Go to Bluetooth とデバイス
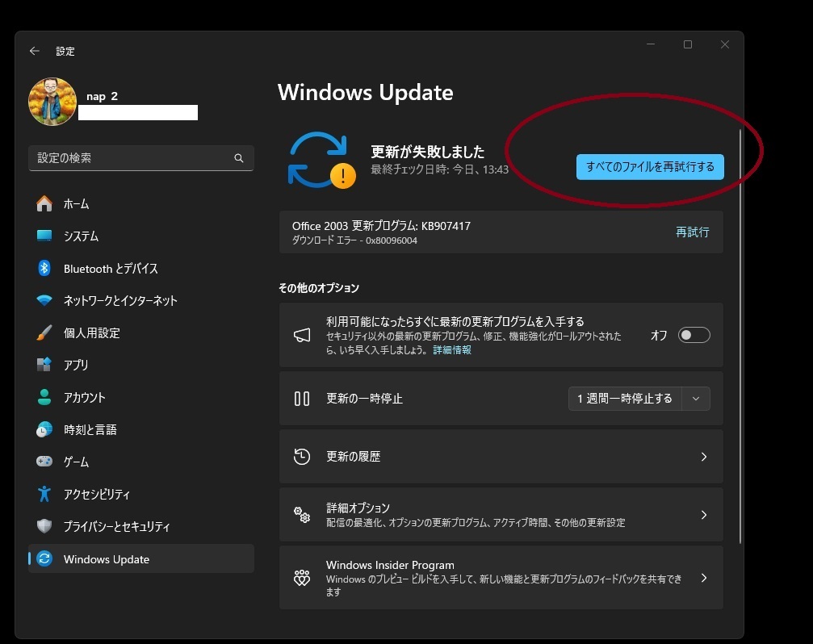 click(141, 269)
